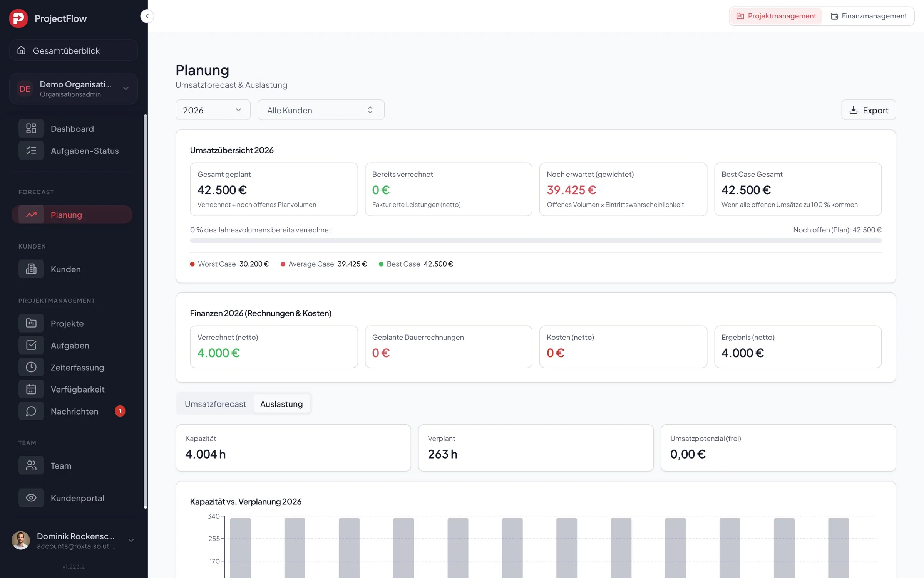Click the Noch erwartet (gewichtet) card
The width and height of the screenshot is (924, 578).
[623, 189]
